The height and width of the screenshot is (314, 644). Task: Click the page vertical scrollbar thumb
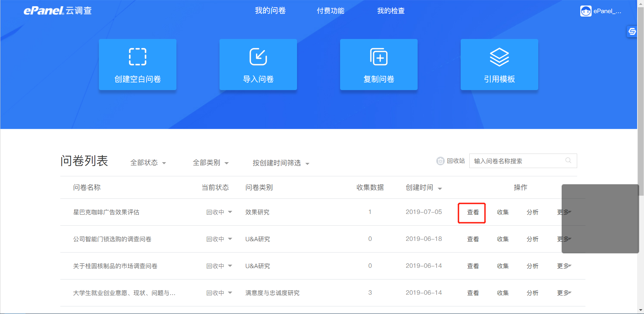pos(641,102)
